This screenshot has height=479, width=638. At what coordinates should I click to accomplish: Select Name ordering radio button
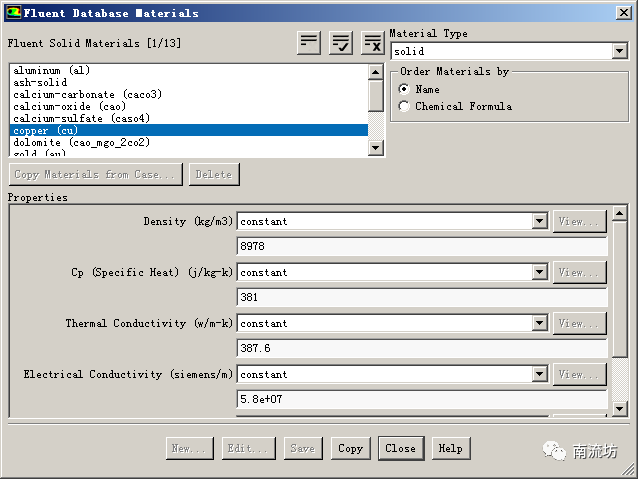(404, 89)
